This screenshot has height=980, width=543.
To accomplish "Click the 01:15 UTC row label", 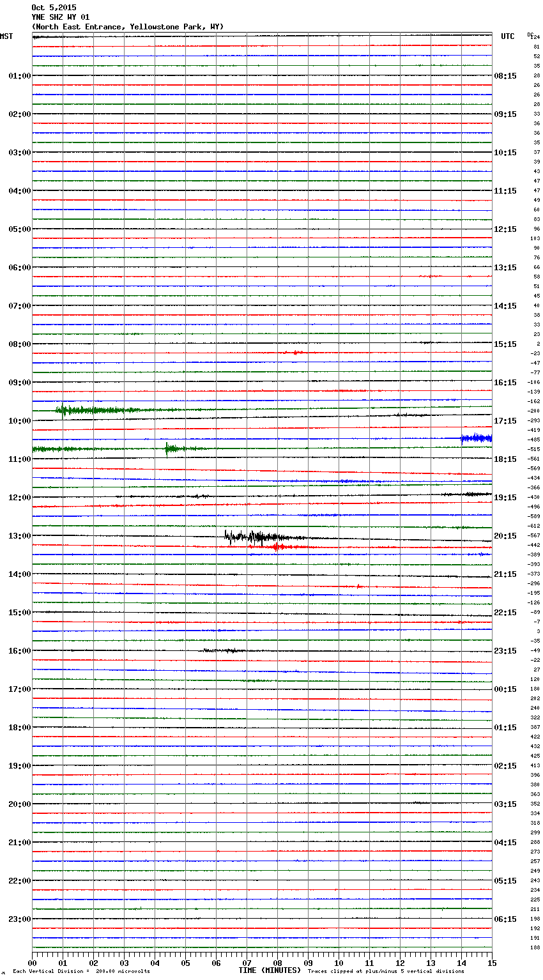I will click(x=505, y=728).
